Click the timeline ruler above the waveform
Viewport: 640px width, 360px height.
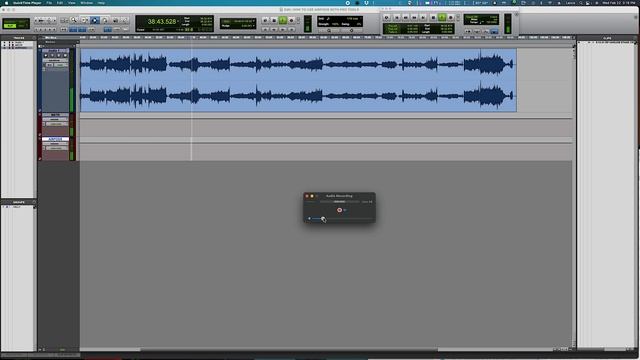(x=327, y=38)
